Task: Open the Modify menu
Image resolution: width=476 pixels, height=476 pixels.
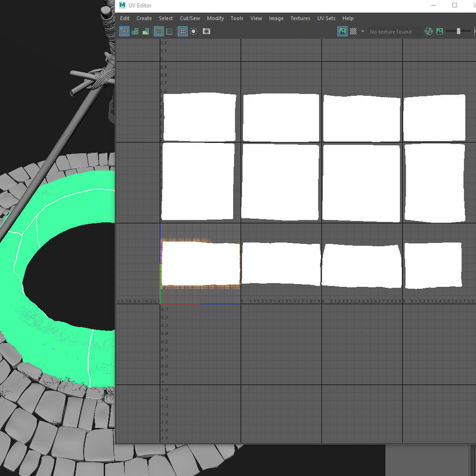Action: pyautogui.click(x=215, y=18)
